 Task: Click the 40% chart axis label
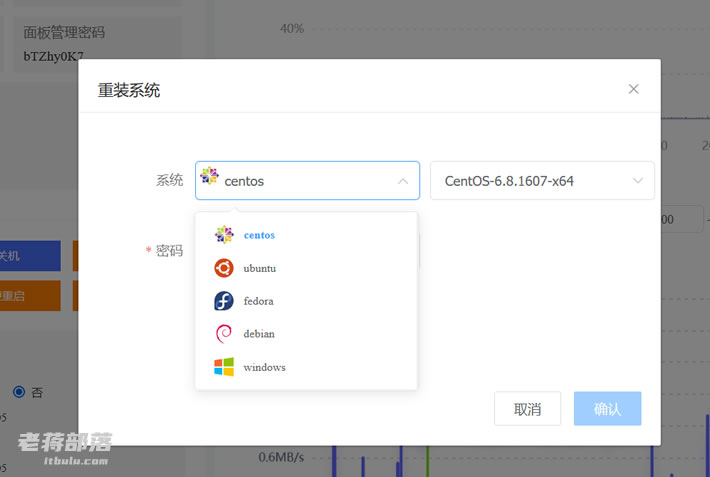click(292, 29)
